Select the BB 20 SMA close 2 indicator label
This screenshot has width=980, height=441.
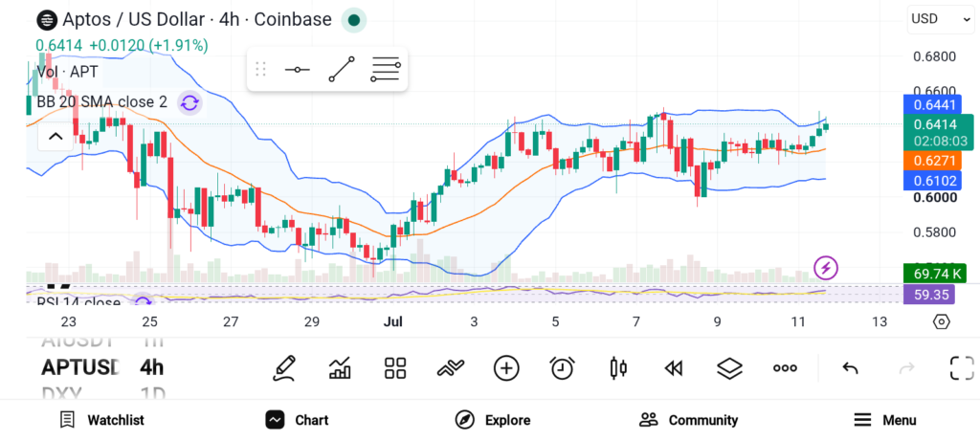(101, 101)
